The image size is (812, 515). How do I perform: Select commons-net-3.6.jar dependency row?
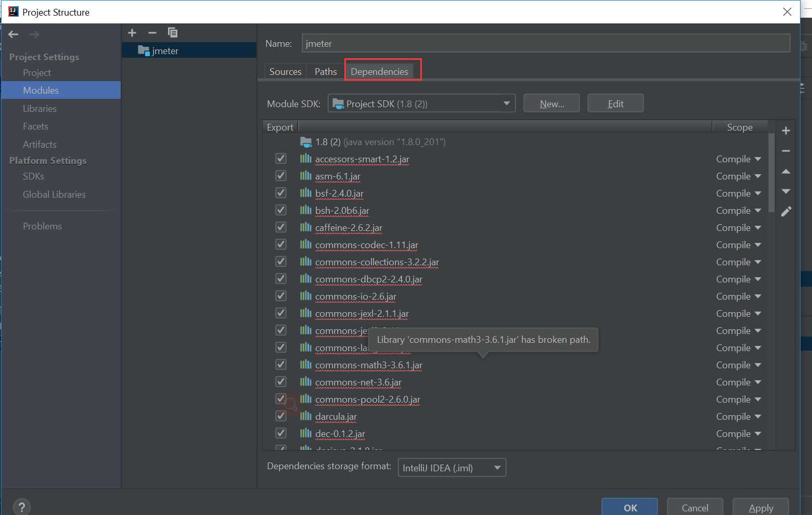coord(515,382)
